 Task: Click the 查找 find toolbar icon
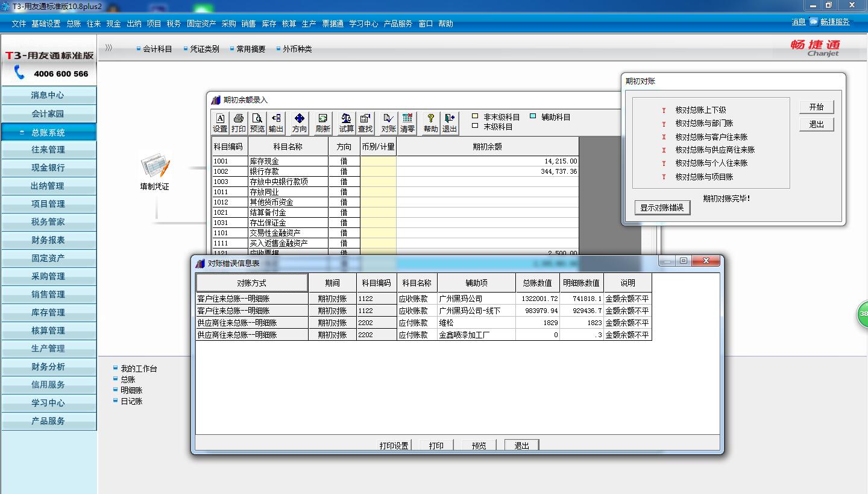pyautogui.click(x=365, y=123)
